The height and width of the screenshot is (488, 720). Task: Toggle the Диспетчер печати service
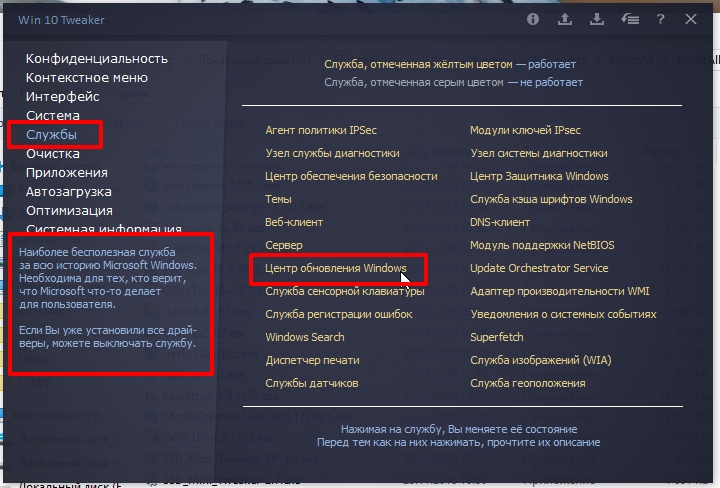pos(312,360)
